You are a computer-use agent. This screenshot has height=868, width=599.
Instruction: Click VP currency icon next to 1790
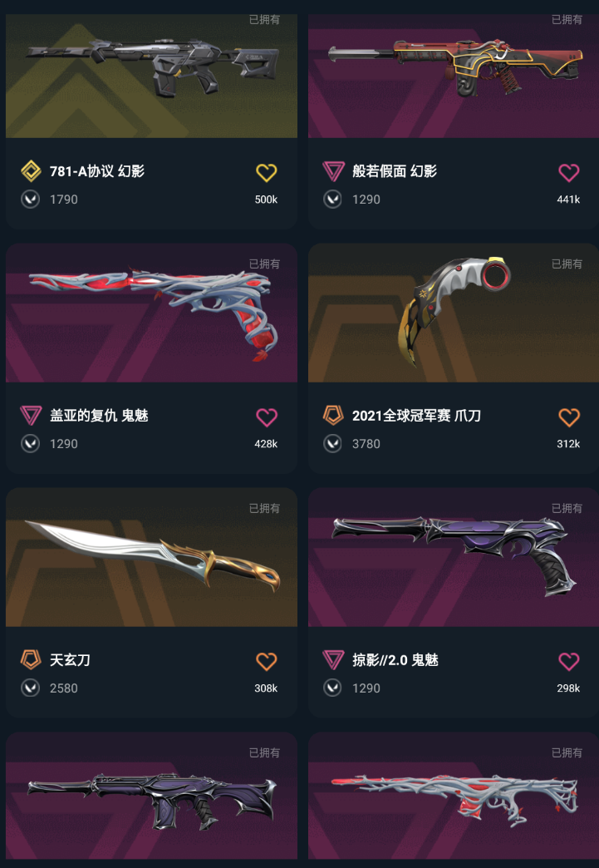[x=31, y=200]
